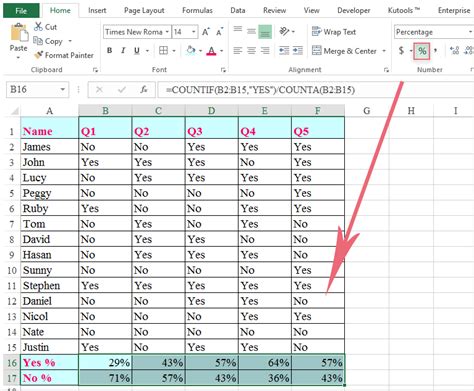
Task: Apply accounting dollar format
Action: (x=401, y=51)
